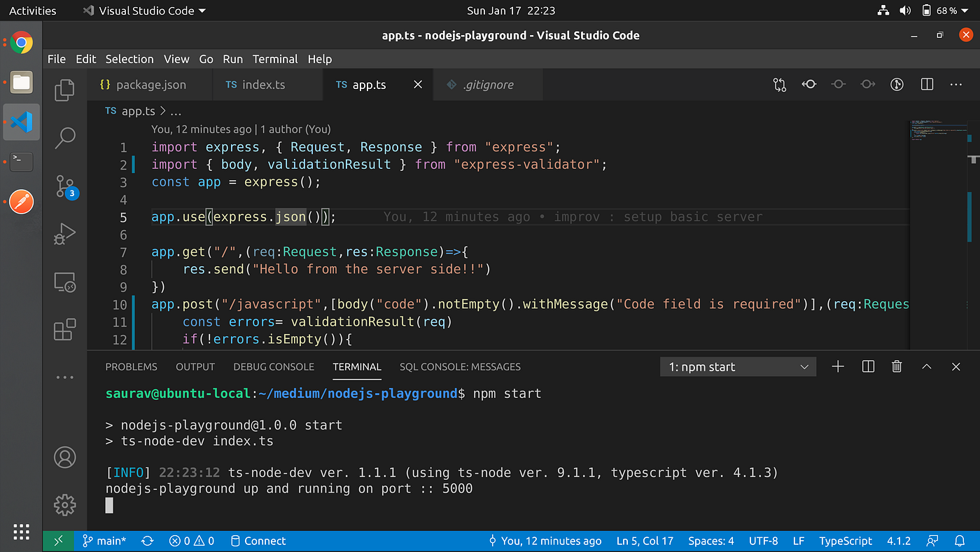Checkout branch via main* in status bar
This screenshot has height=552, width=980.
(x=104, y=541)
